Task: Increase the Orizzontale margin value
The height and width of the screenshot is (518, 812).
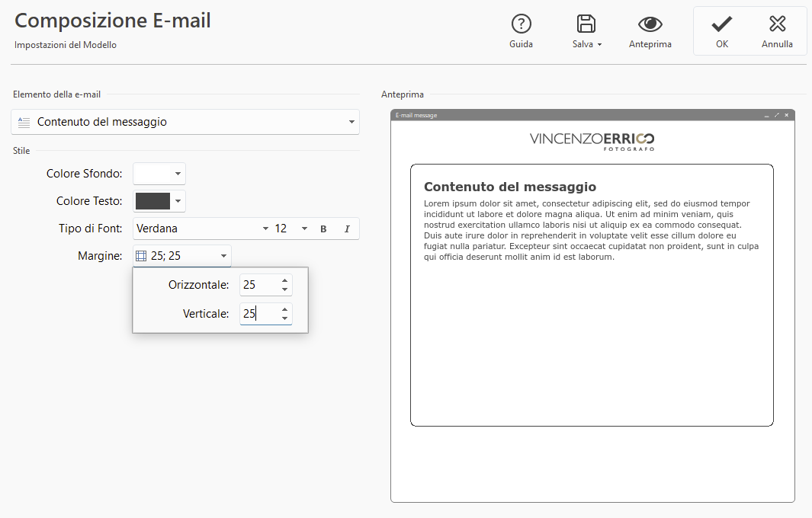Action: coord(284,280)
